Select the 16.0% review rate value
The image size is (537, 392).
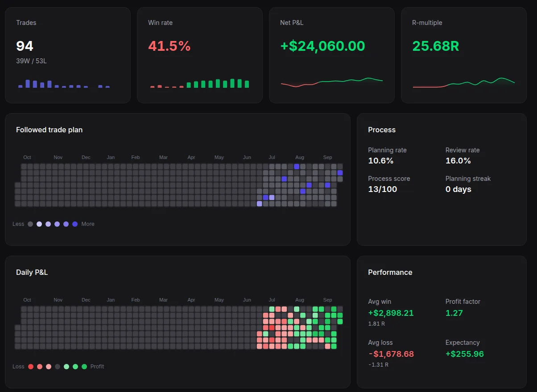(x=458, y=161)
